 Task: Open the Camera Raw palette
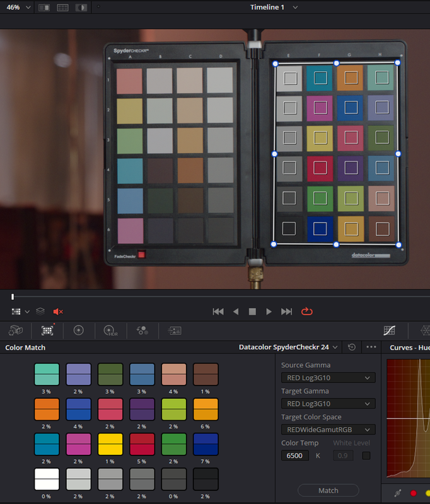click(15, 330)
